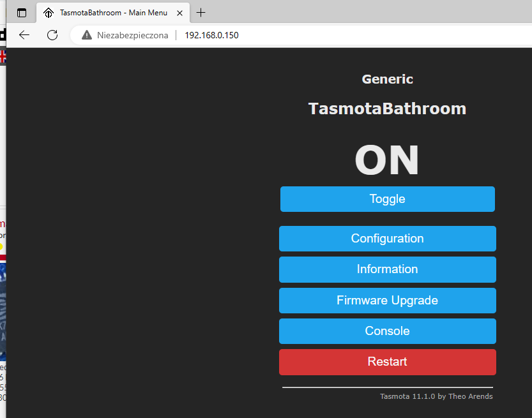532x418 pixels.
Task: Click the Generic module name
Action: click(x=387, y=79)
